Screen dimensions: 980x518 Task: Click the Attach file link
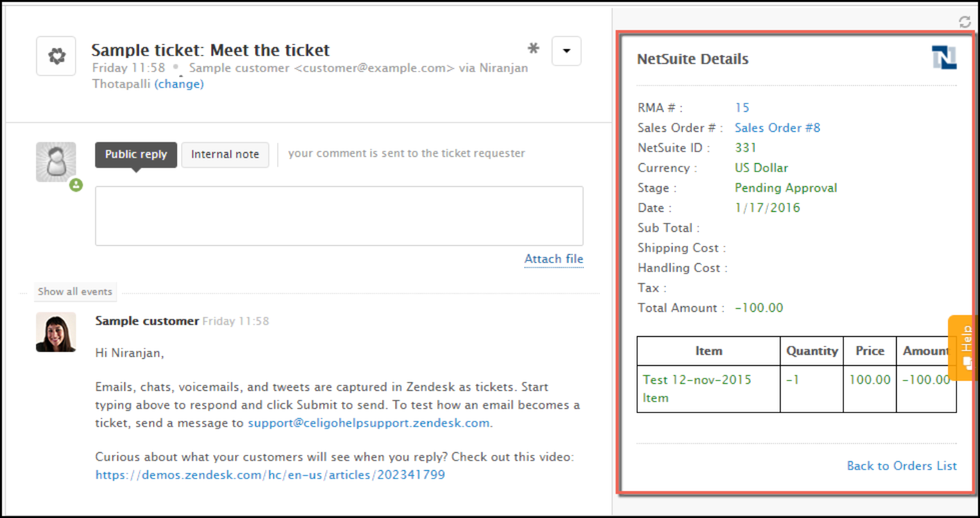click(554, 259)
